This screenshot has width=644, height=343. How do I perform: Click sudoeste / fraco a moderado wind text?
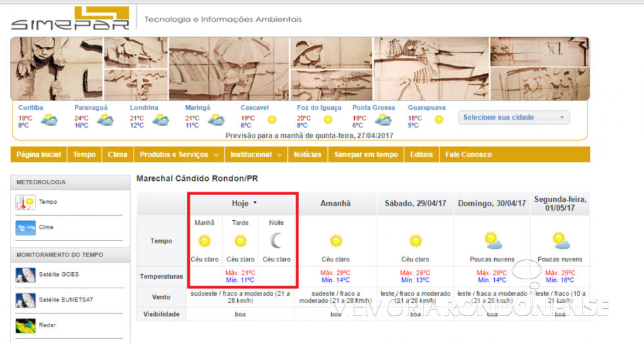[x=241, y=297]
